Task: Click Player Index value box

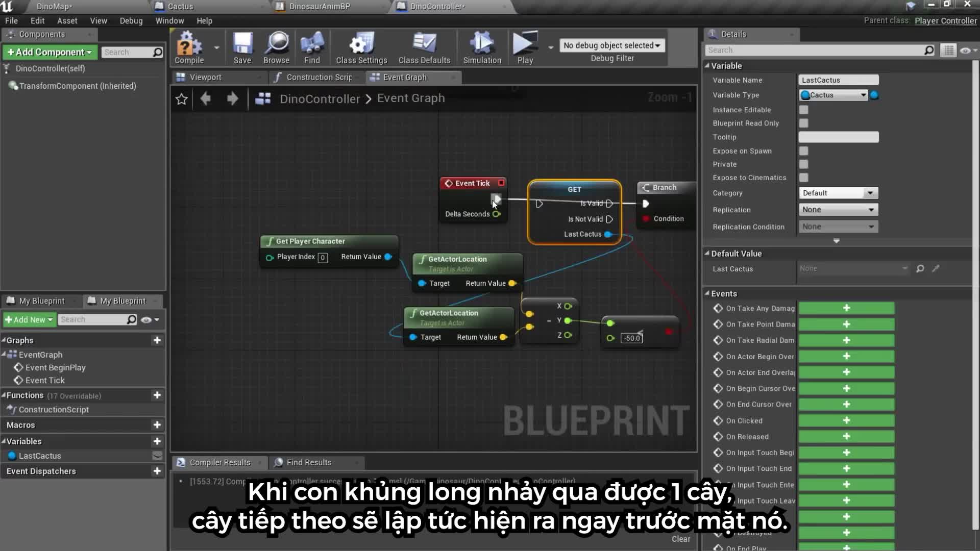Action: [323, 258]
